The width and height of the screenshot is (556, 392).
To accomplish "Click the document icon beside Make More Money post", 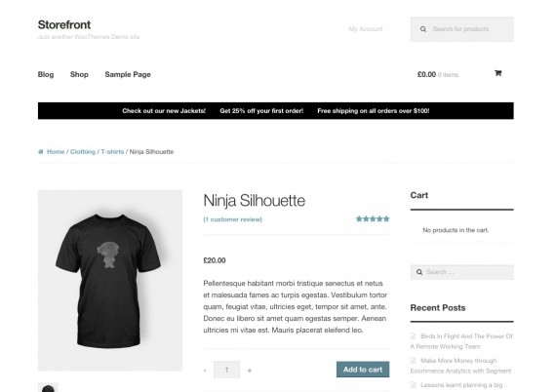I will [x=414, y=361].
